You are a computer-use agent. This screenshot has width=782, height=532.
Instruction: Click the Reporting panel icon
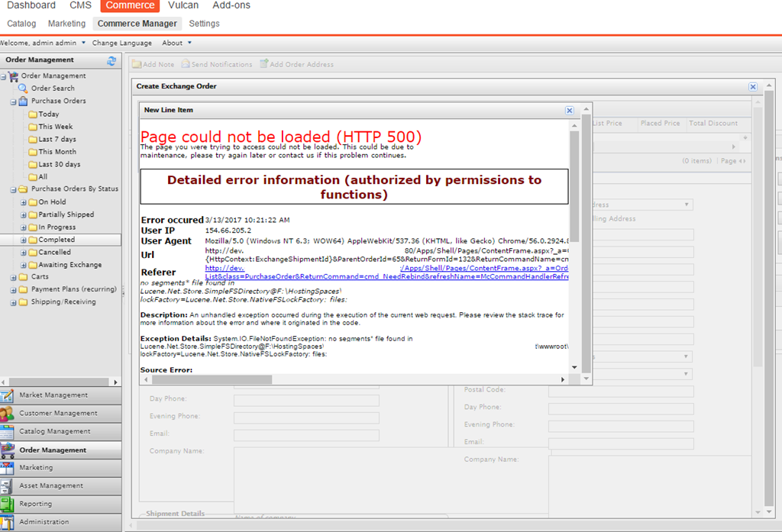coord(7,505)
